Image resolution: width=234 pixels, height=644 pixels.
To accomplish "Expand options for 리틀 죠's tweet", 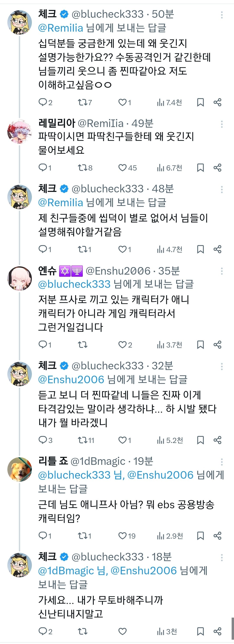I will (x=222, y=462).
